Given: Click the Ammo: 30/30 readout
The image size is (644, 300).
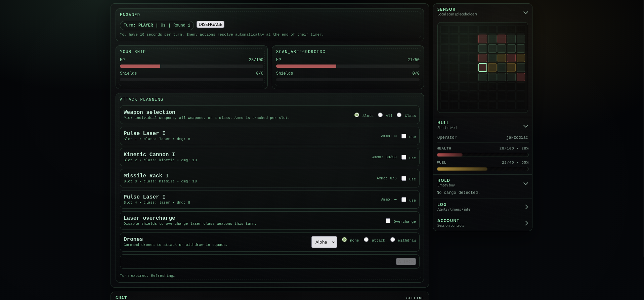Looking at the screenshot, I should (384, 157).
